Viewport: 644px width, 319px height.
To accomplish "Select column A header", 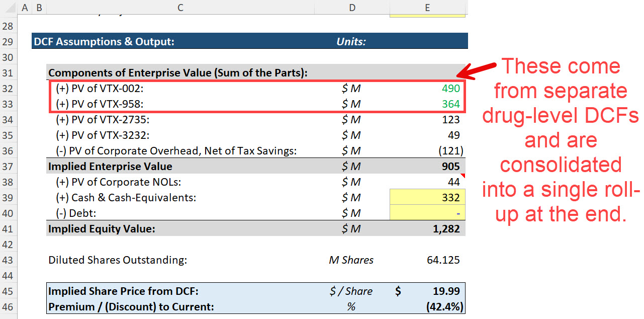I will 25,7.
